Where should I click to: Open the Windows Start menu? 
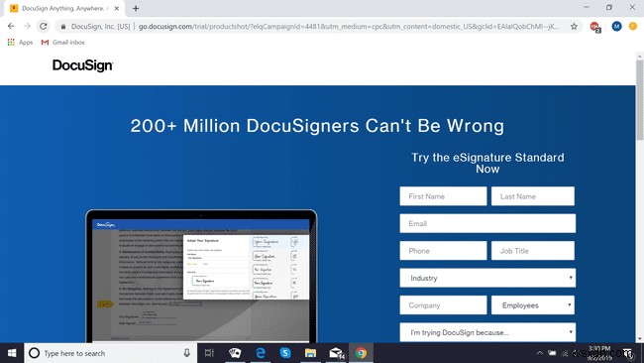click(12, 353)
